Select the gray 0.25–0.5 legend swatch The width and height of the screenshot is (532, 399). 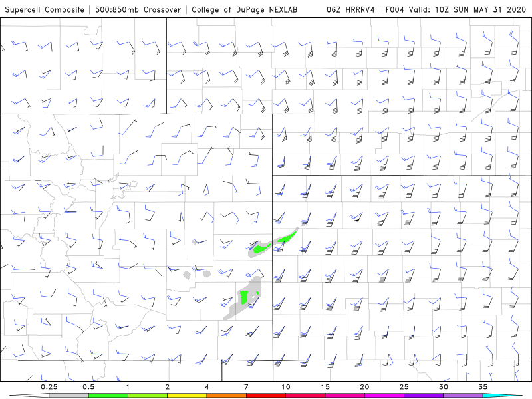[x=68, y=396]
